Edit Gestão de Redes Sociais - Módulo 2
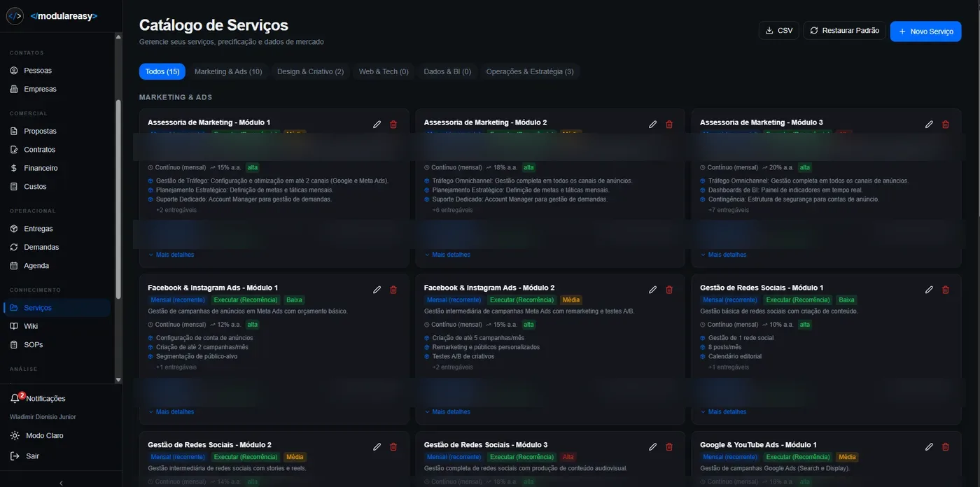980x487 pixels. point(377,446)
